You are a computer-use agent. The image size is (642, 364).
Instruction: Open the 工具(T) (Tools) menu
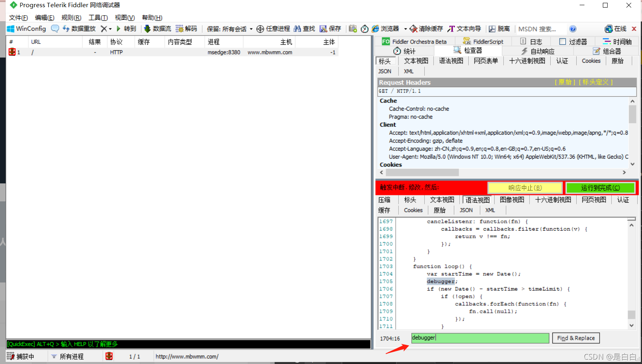98,18
